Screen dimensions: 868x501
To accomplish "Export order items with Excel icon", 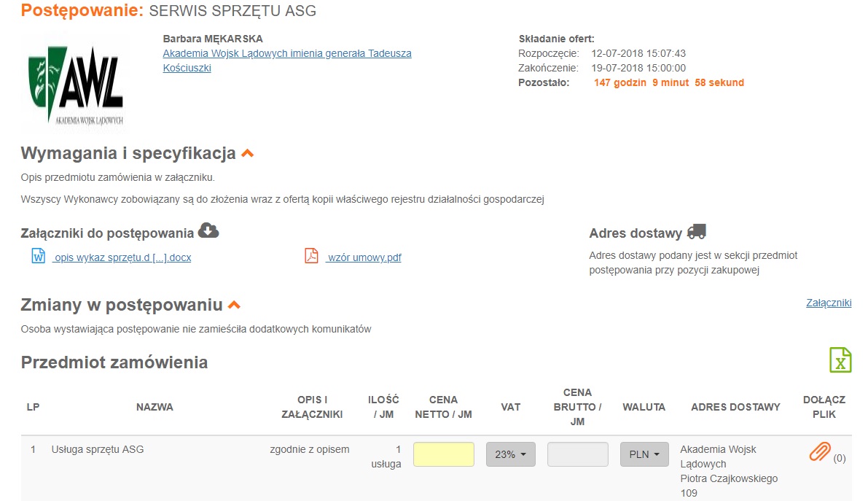I will click(x=840, y=360).
